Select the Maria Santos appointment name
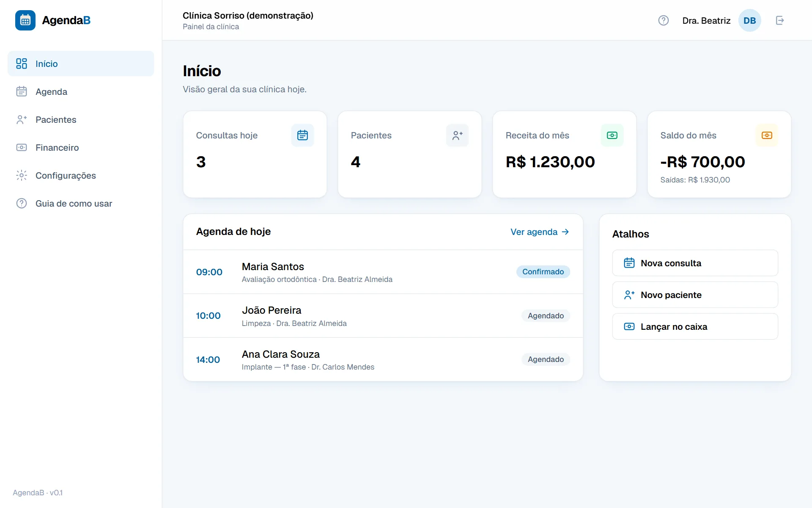 (x=273, y=267)
